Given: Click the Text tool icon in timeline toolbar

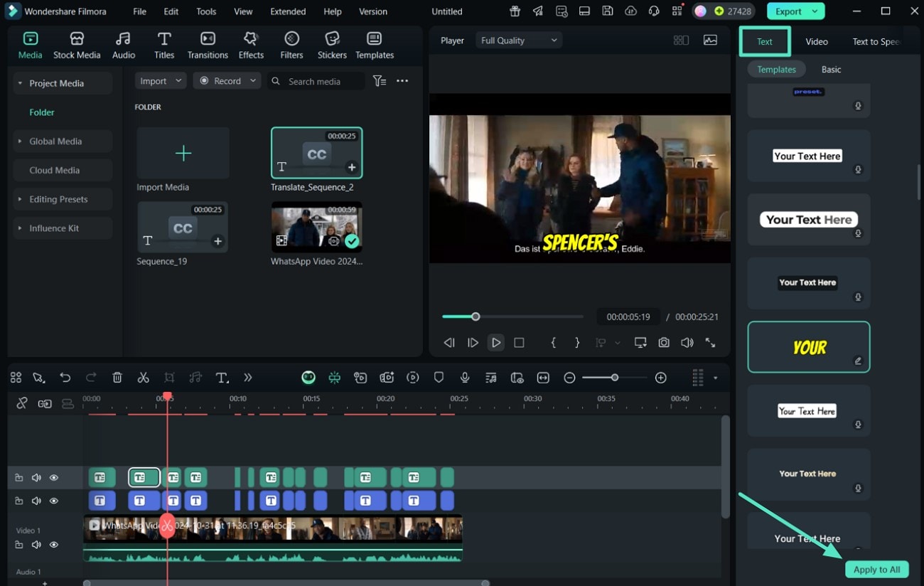Looking at the screenshot, I should click(x=222, y=378).
